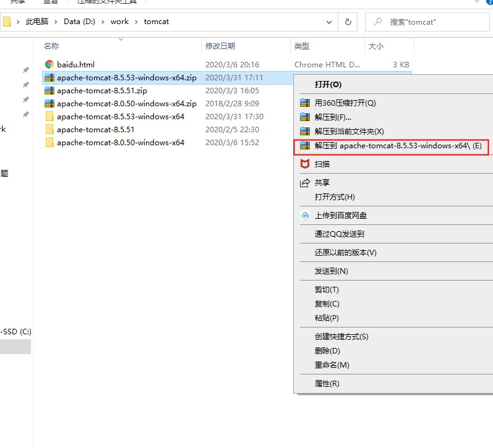Click the date 2020/3/6 15:52

[x=232, y=142]
